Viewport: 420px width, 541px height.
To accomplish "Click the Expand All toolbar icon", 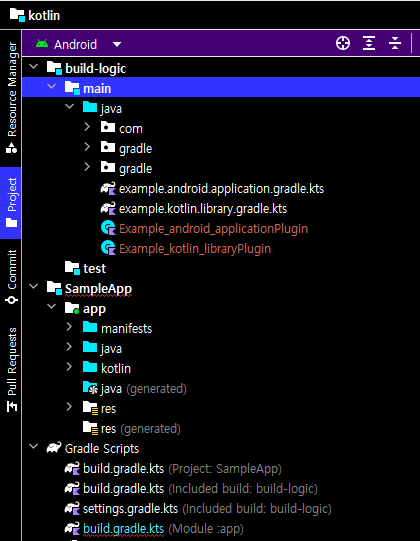I will [369, 43].
